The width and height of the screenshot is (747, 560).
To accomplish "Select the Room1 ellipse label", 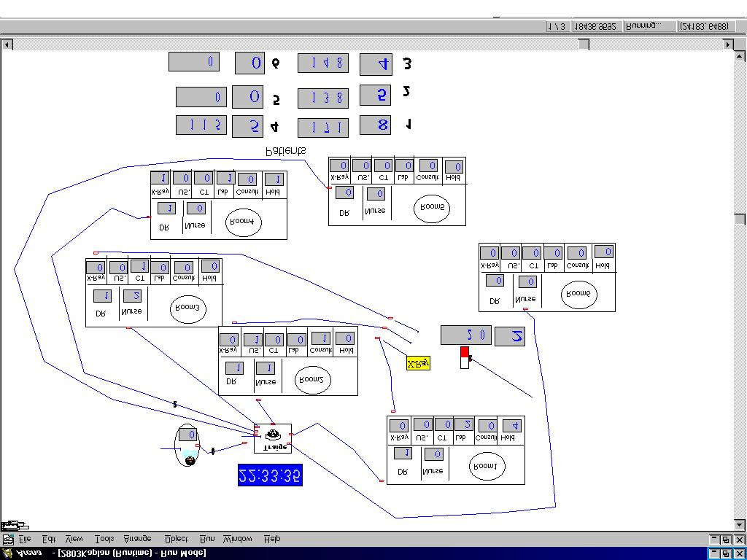I will [487, 467].
